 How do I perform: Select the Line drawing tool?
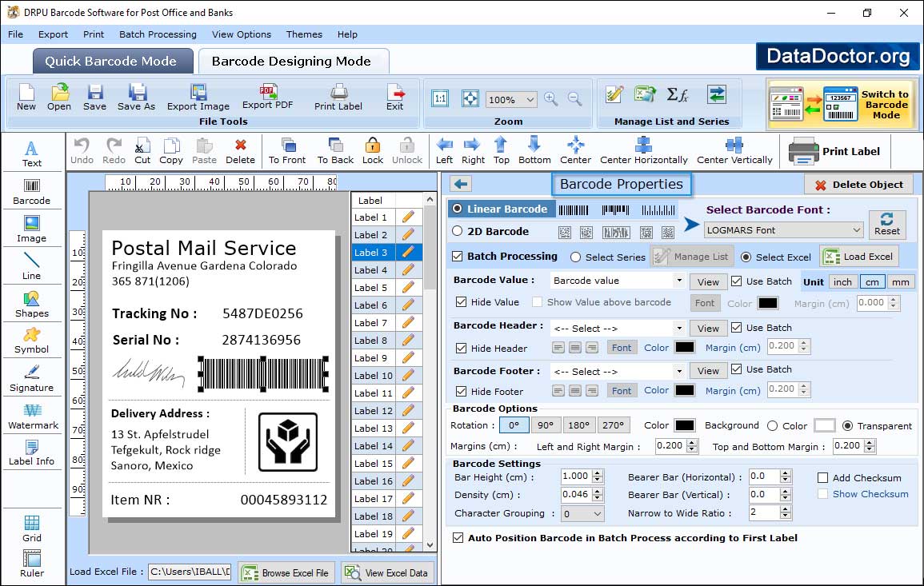click(32, 267)
